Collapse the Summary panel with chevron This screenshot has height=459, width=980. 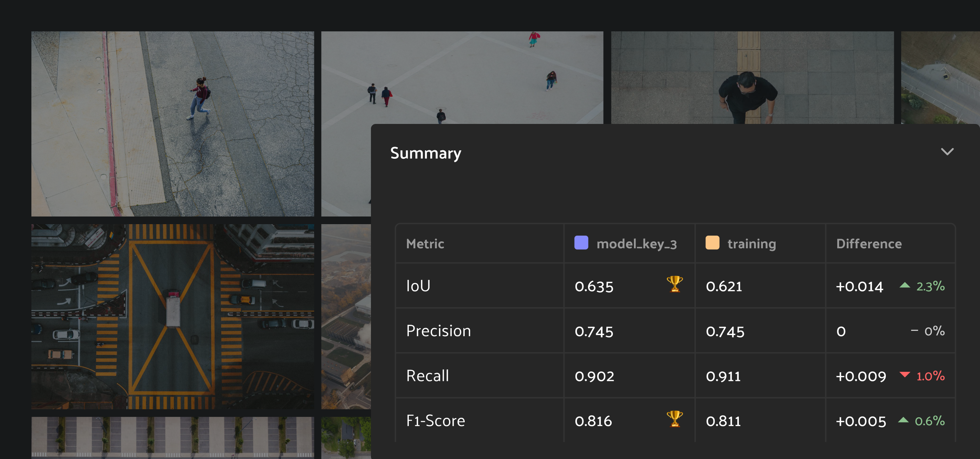(947, 152)
